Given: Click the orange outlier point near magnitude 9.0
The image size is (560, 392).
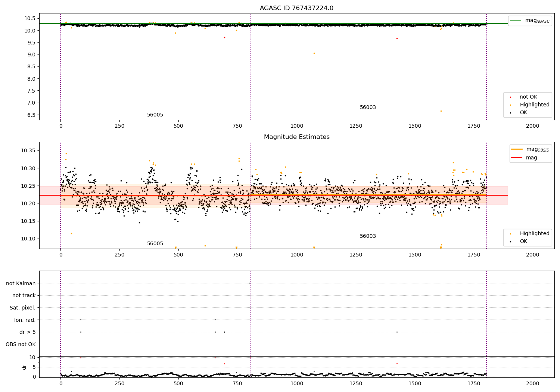Looking at the screenshot, I should tap(314, 53).
